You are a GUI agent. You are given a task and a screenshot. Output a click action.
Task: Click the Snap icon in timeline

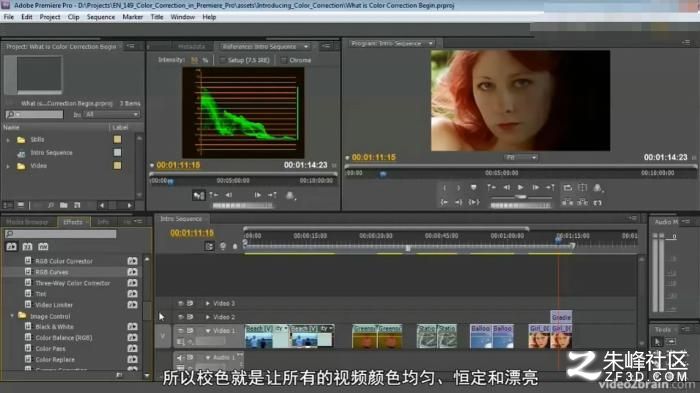[209, 246]
